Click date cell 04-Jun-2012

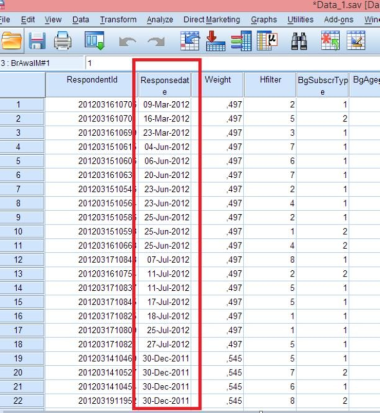165,147
